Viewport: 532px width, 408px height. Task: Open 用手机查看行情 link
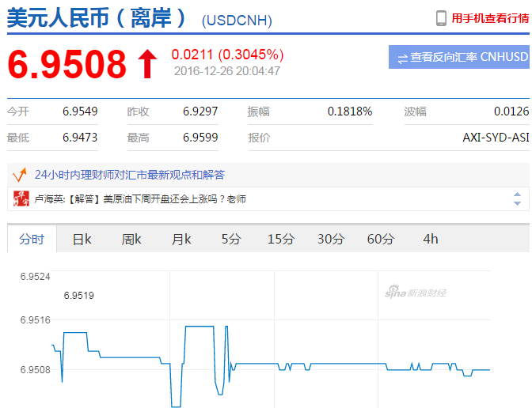pyautogui.click(x=490, y=18)
